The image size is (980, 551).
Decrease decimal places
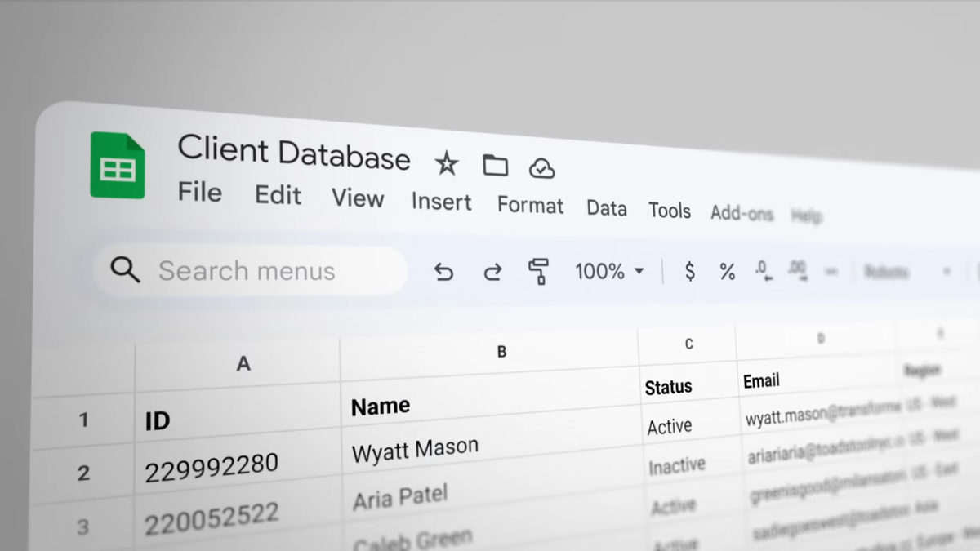(x=764, y=271)
